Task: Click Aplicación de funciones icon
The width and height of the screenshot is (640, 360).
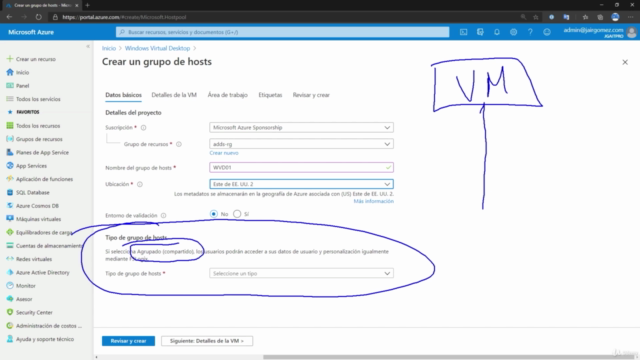Action: click(10, 179)
